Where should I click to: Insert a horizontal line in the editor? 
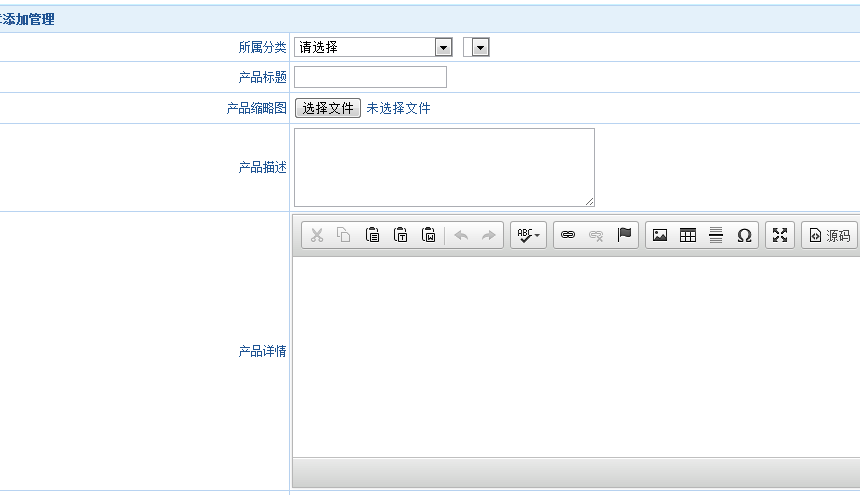click(716, 235)
